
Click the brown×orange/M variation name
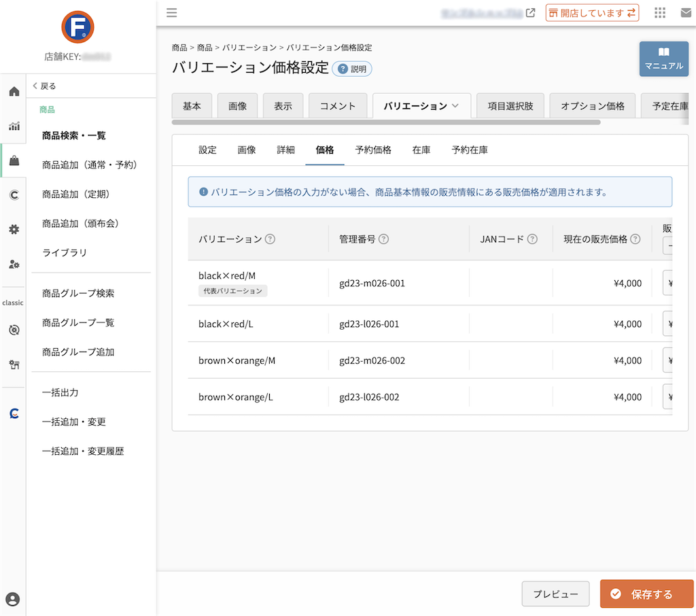point(237,360)
